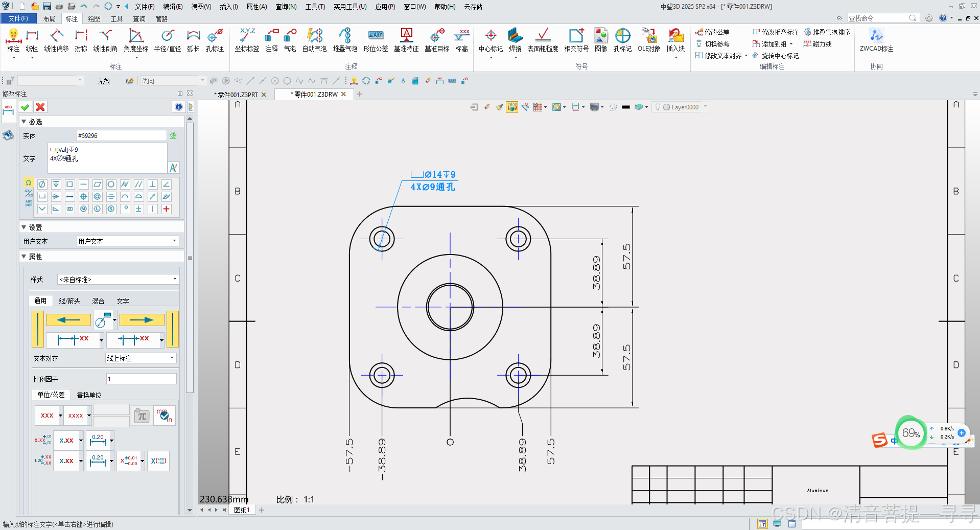Open the 插入(I) menu

[x=229, y=7]
